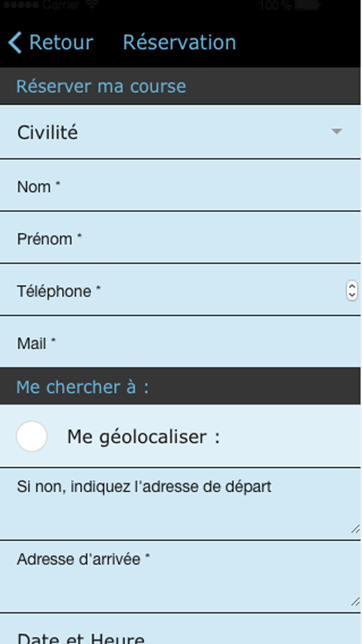This screenshot has width=362, height=644.
Task: Expand the Civilité arrow indicator
Action: (337, 131)
